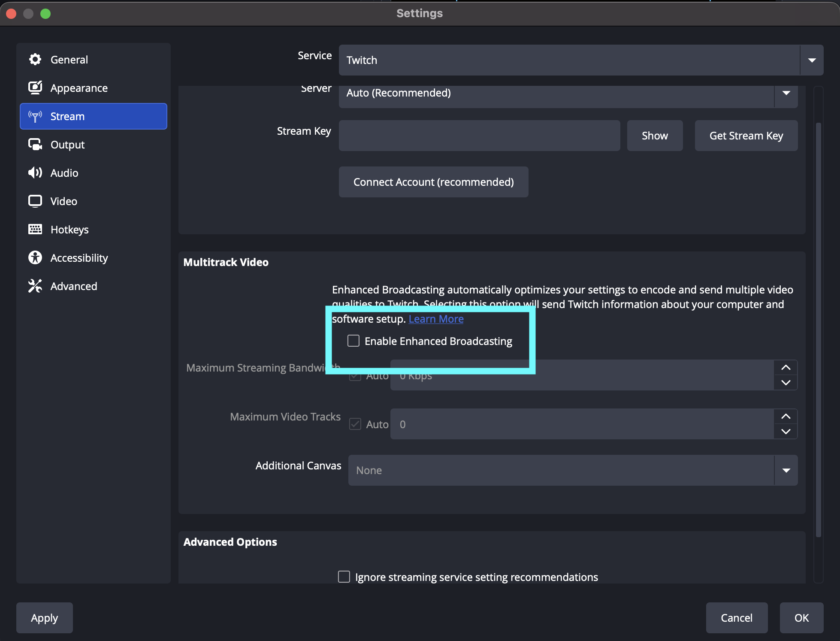Select the Output settings page

click(x=94, y=145)
